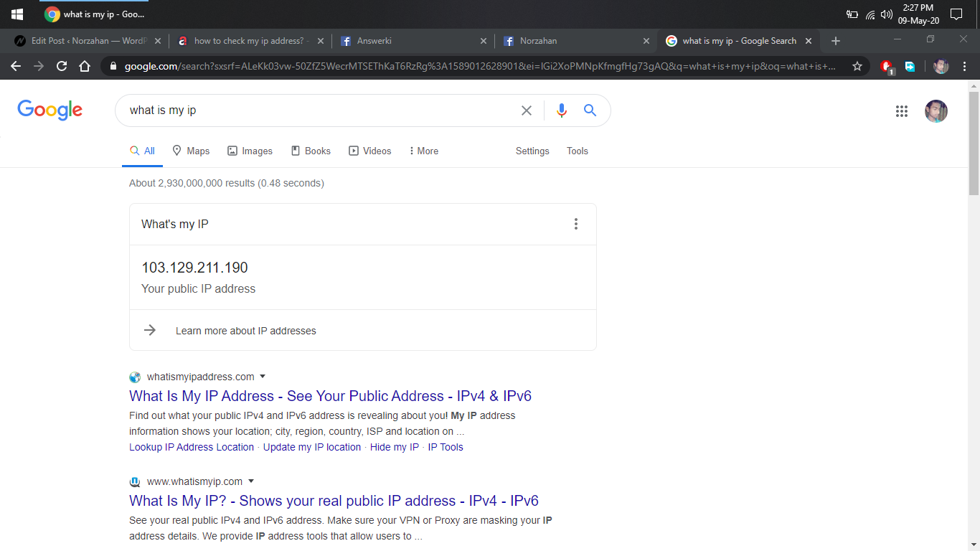Bookmark this page with the star icon
The height and width of the screenshot is (551, 980).
click(857, 67)
